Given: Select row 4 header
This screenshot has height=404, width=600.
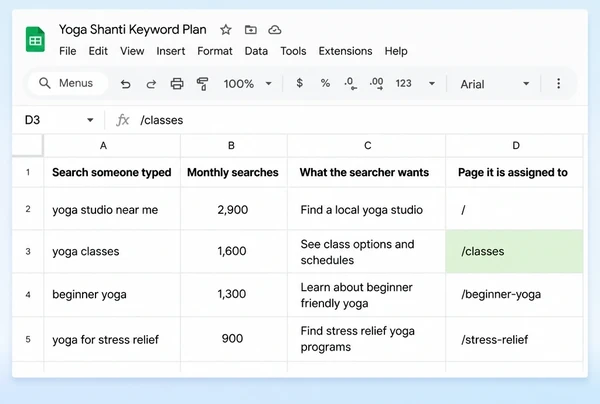Looking at the screenshot, I should pos(28,295).
